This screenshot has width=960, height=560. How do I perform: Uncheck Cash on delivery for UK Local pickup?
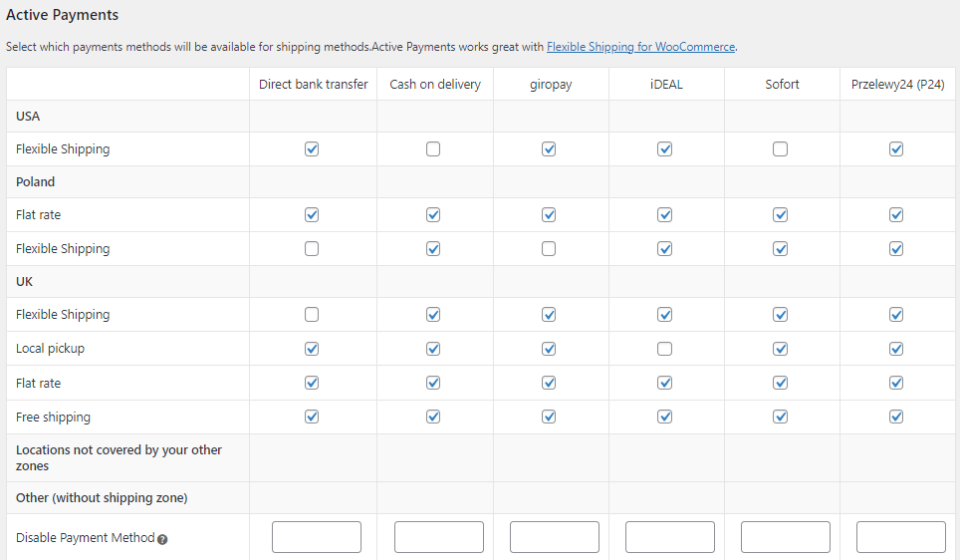(433, 349)
